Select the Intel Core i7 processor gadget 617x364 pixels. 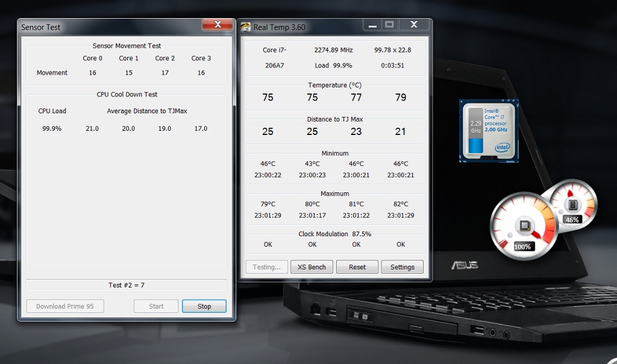click(489, 131)
